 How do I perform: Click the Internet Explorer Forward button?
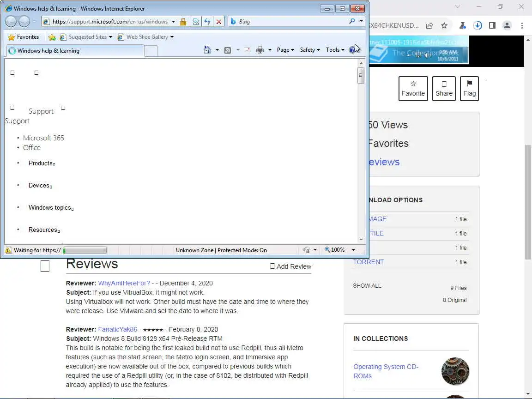click(24, 21)
